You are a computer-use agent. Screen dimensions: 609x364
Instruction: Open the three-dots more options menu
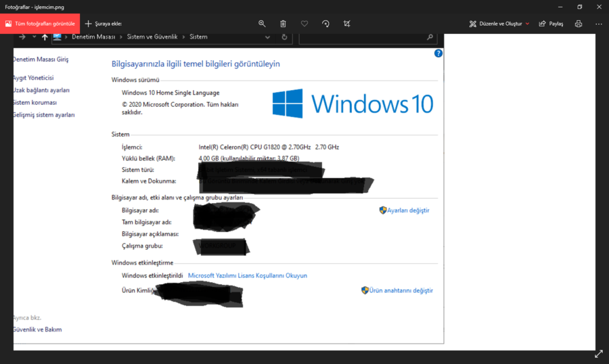tap(599, 24)
